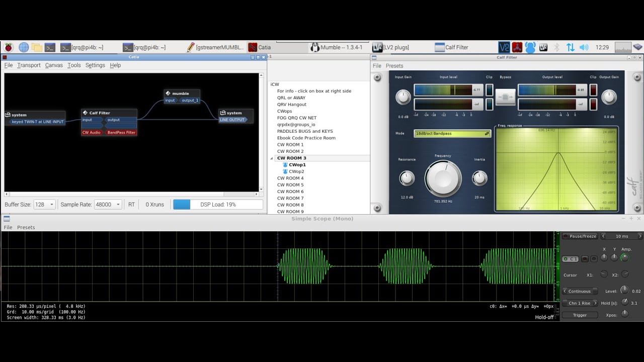644x362 pixels.
Task: Click the CPU usage monitor graph
Action: pos(623,47)
